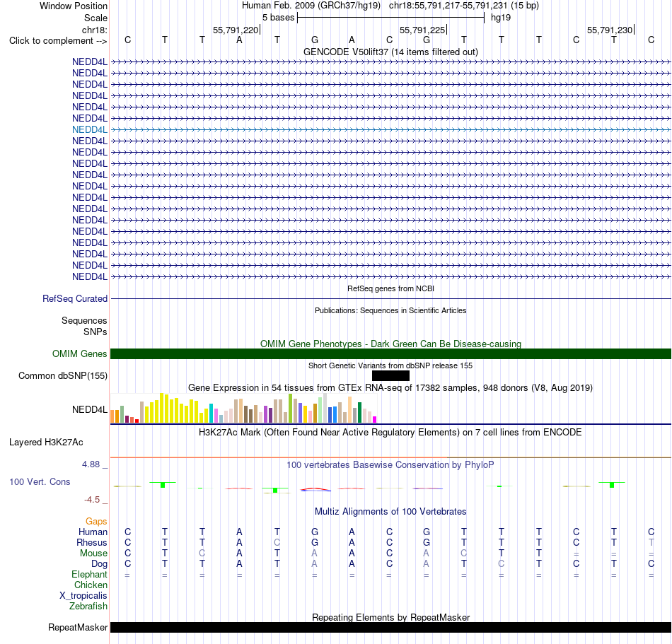Click the black RepeatMasker element bar
Image resolution: width=672 pixels, height=644 pixels.
(x=391, y=627)
